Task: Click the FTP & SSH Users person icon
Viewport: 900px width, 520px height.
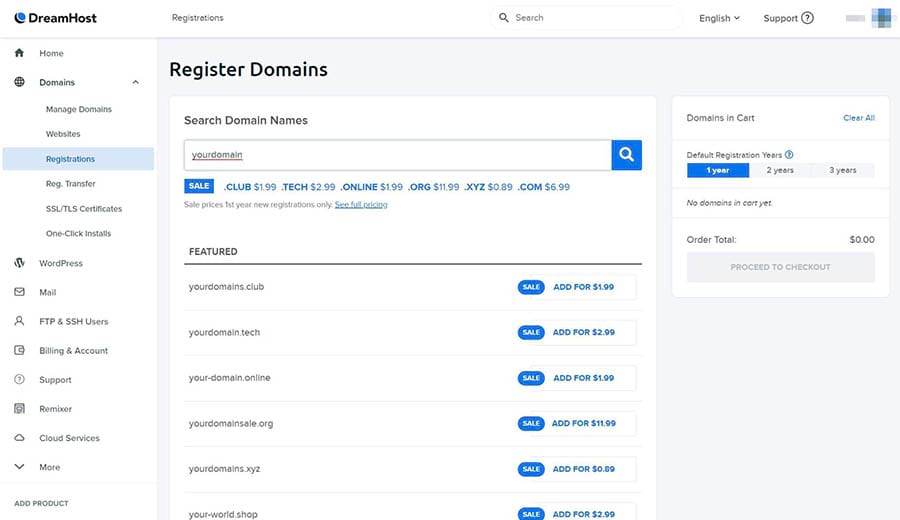Action: [x=19, y=321]
